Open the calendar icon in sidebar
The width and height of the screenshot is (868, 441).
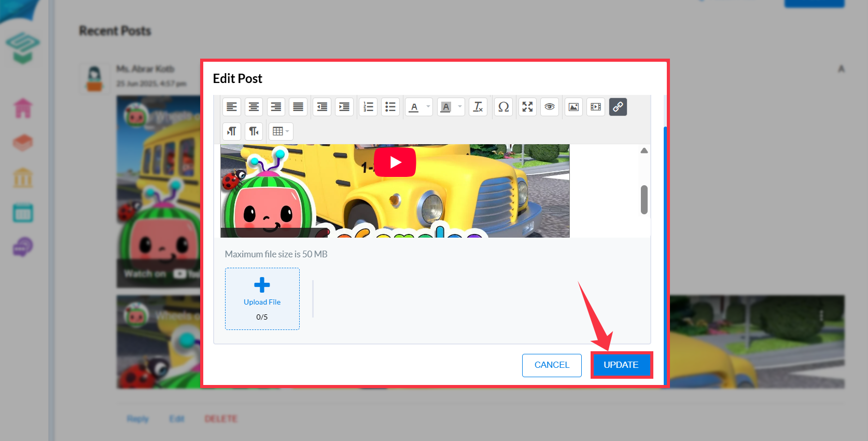click(23, 213)
